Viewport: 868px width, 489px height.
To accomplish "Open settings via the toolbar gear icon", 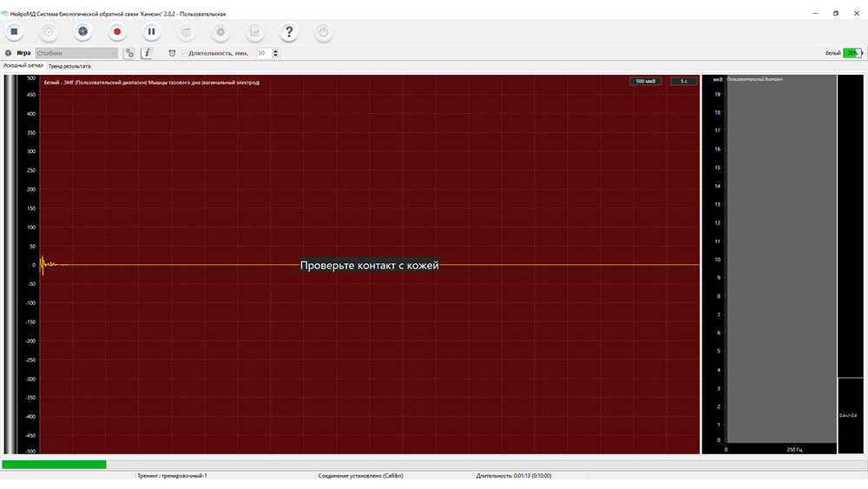I will pyautogui.click(x=220, y=31).
